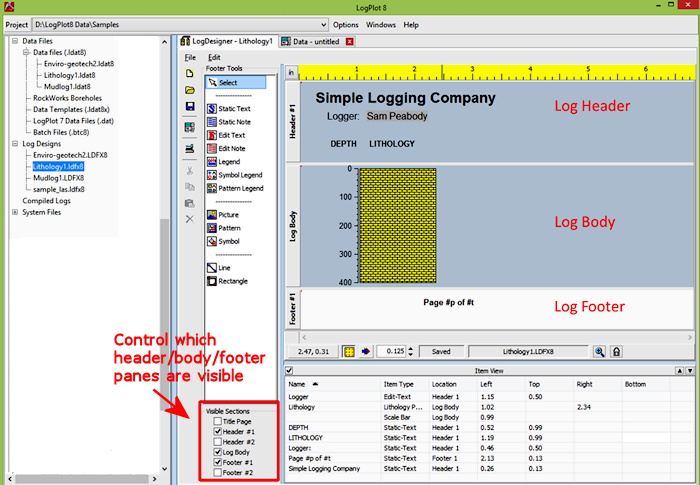Collapse the Log Designs tree node
This screenshot has width=700, height=485.
pos(15,144)
